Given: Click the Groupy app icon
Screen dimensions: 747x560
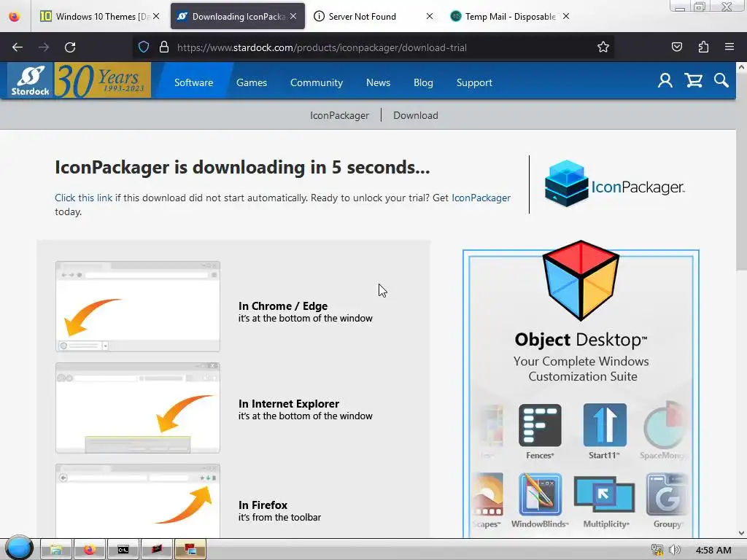Looking at the screenshot, I should (667, 494).
